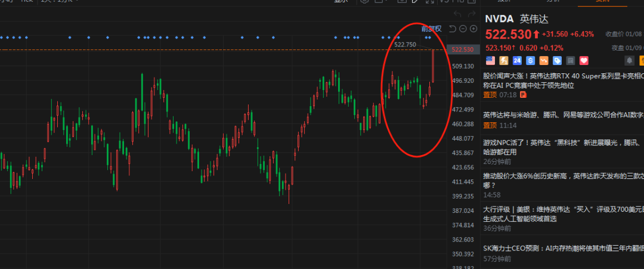Click the 362.603 price axis label
The width and height of the screenshot is (644, 269).
point(463,239)
